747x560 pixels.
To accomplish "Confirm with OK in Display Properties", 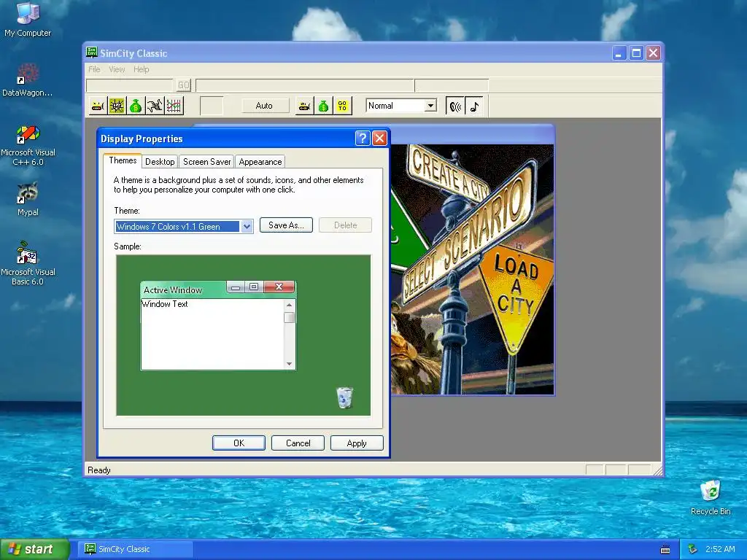I will coord(239,443).
